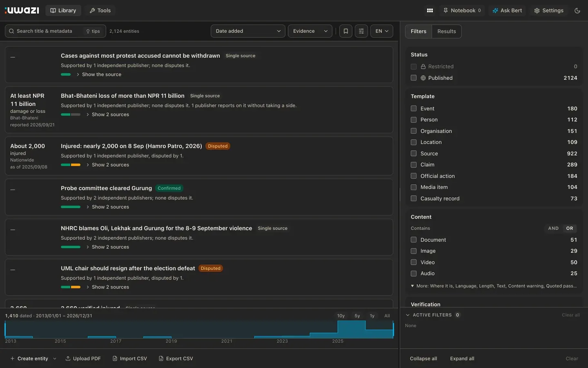Click search tips lightbulb
Image resolution: width=588 pixels, height=368 pixels.
click(x=93, y=31)
